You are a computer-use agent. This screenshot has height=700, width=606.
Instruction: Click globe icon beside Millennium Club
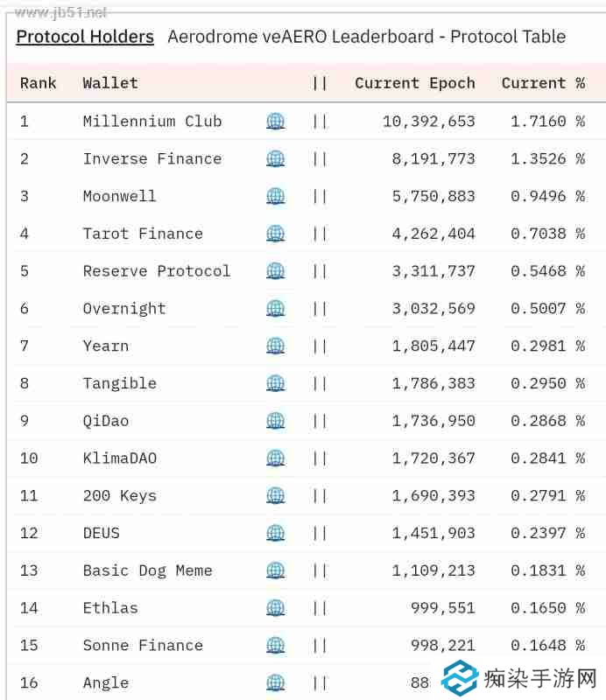click(275, 122)
